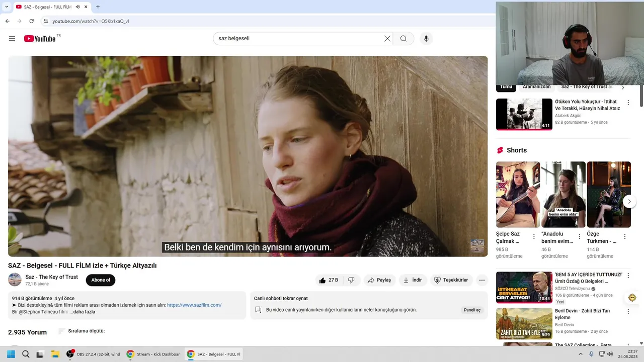Click the magnifier search button
Viewport: 644px width, 362px height.
pyautogui.click(x=404, y=39)
